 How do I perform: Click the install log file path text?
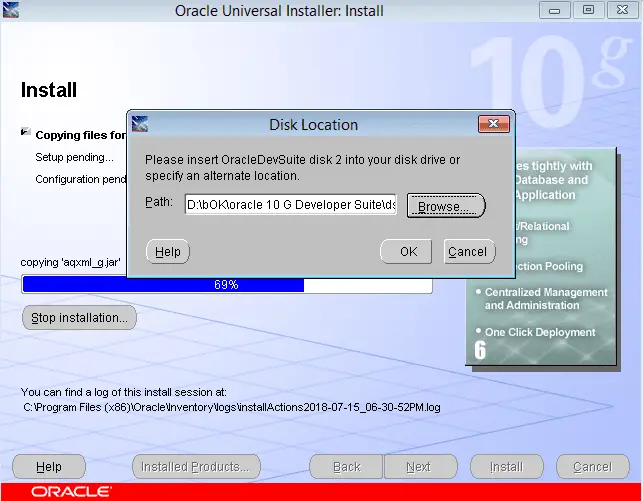pos(232,408)
